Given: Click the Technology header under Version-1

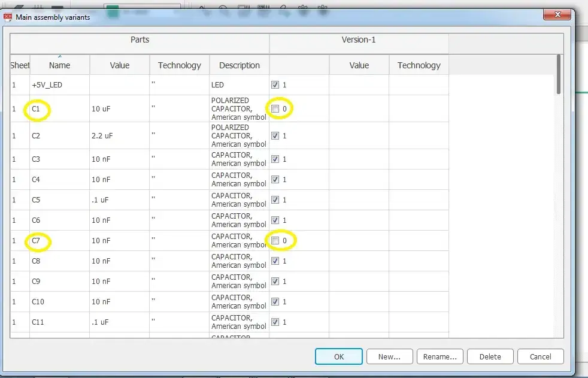Looking at the screenshot, I should 419,65.
